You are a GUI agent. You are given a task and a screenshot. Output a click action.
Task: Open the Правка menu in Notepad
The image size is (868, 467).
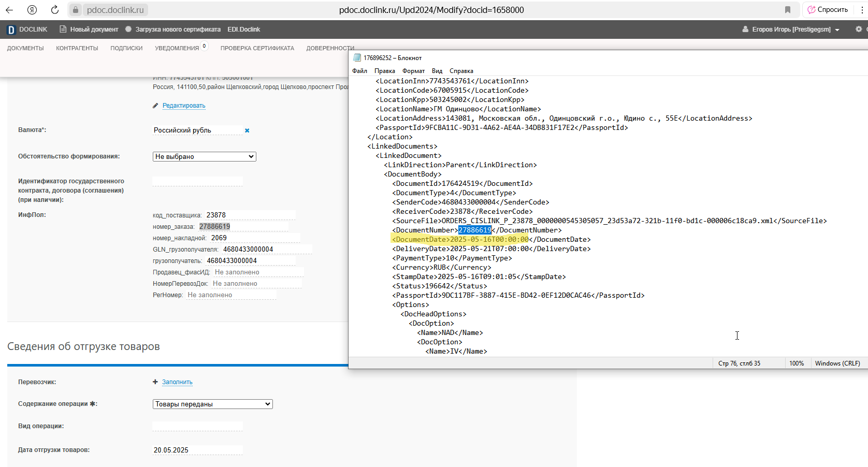[385, 71]
